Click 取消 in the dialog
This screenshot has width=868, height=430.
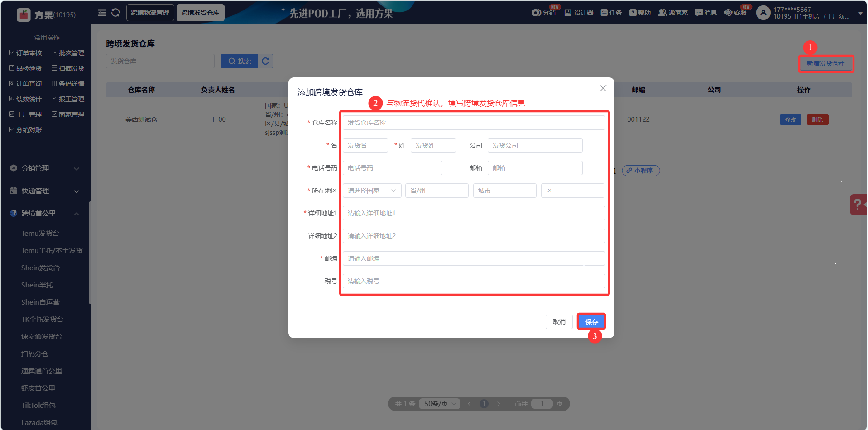point(559,322)
